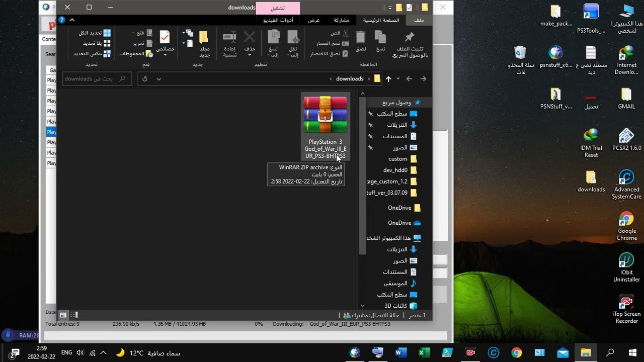
Task: Switch to details view icon in the status bar
Action: pos(74,315)
